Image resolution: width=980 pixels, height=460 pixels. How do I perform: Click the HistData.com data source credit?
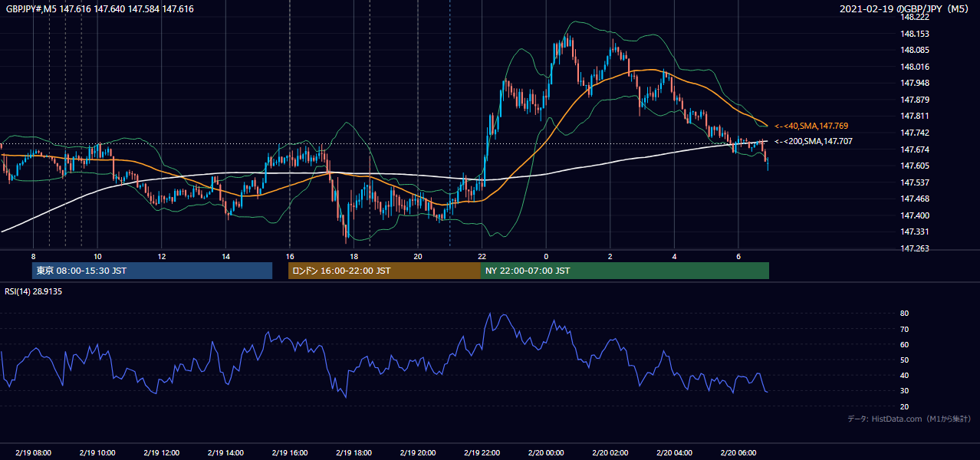coord(909,419)
